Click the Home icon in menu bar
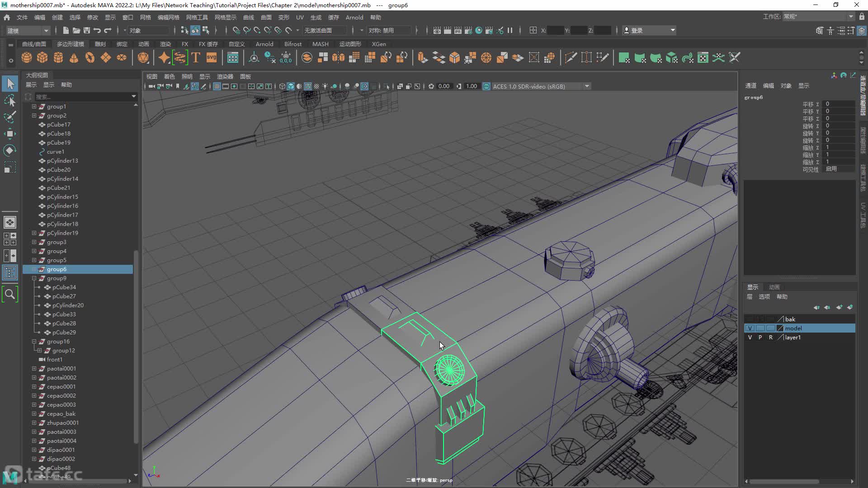Screen dimensions: 868x488 click(x=7, y=17)
